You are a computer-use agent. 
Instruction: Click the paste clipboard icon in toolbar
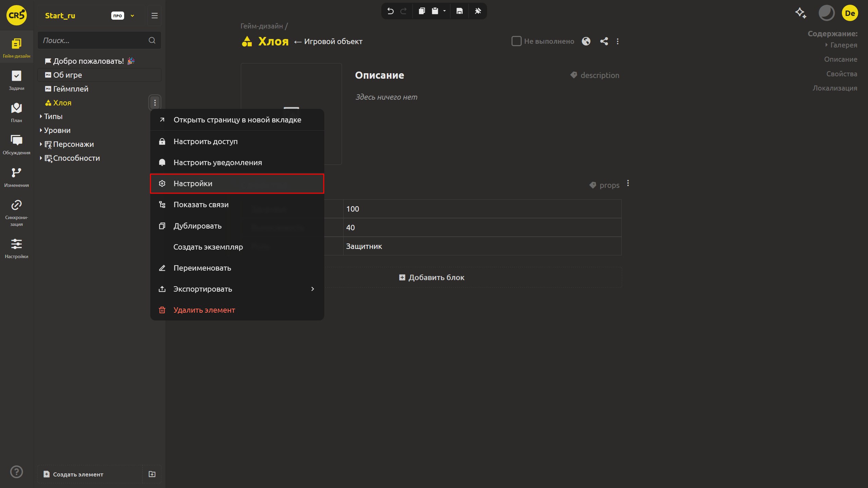click(435, 11)
